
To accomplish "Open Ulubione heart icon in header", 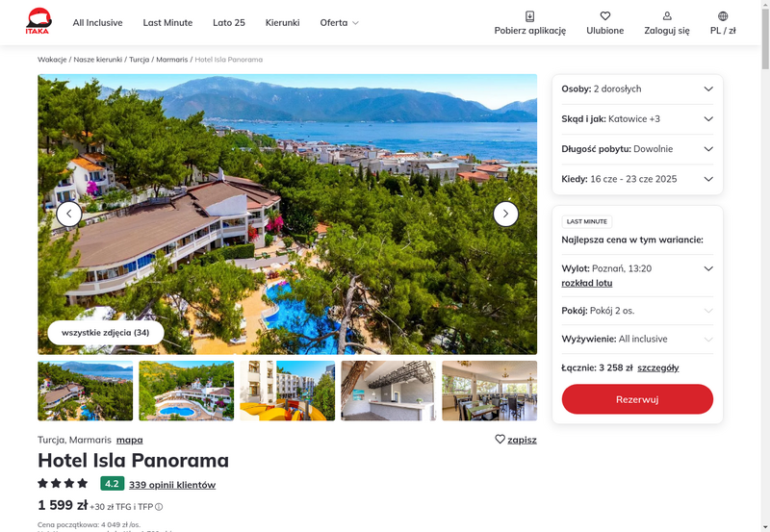I will pos(605,16).
